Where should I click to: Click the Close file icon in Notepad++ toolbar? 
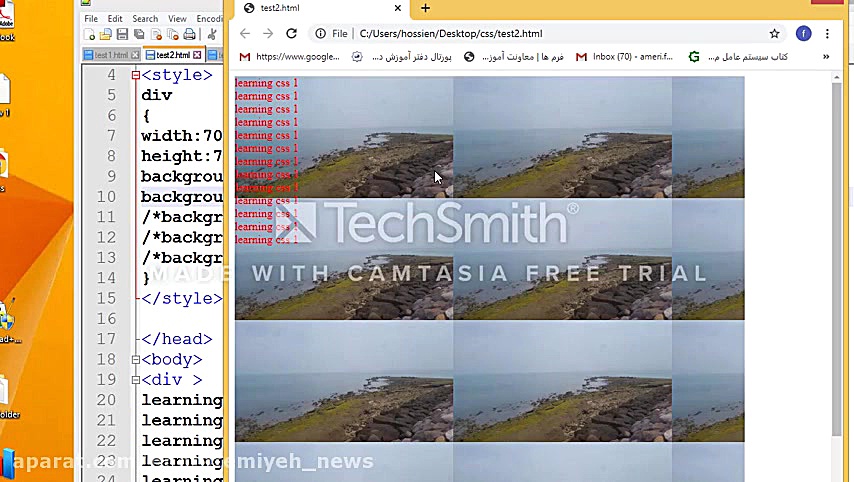156,35
